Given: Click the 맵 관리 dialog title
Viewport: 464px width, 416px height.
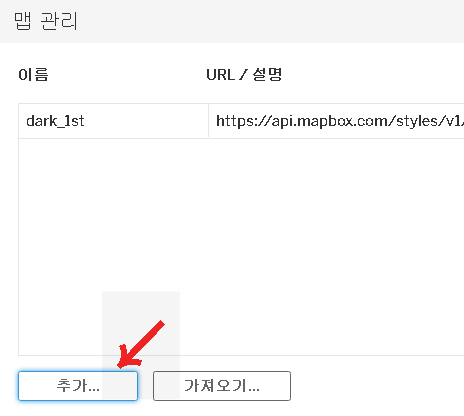Looking at the screenshot, I should click(x=46, y=21).
